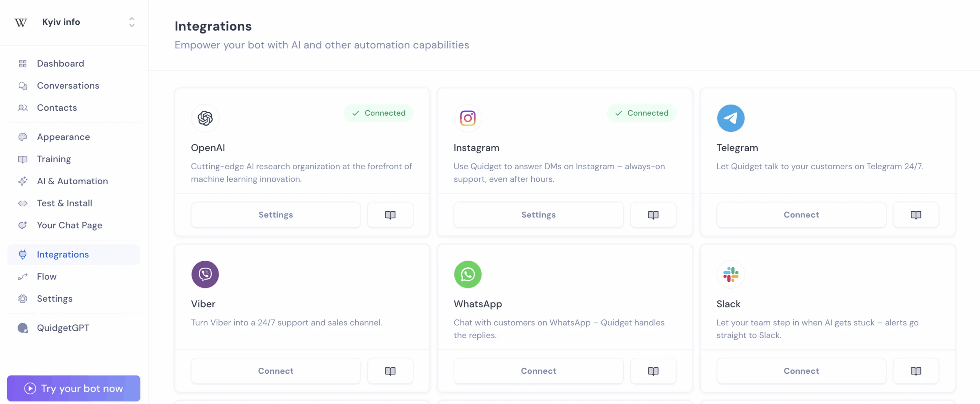Open AI & Automation section
Viewport: 980px width, 404px height.
click(x=72, y=181)
